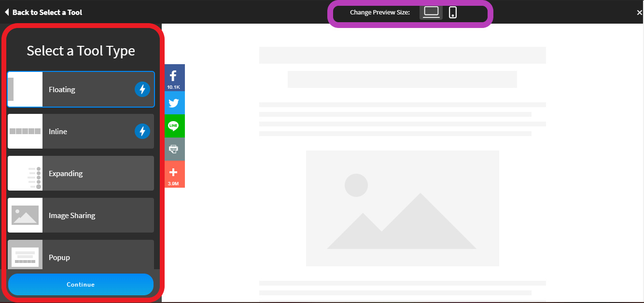This screenshot has height=303, width=644.
Task: Open more sharing options plus button
Action: coord(174,174)
